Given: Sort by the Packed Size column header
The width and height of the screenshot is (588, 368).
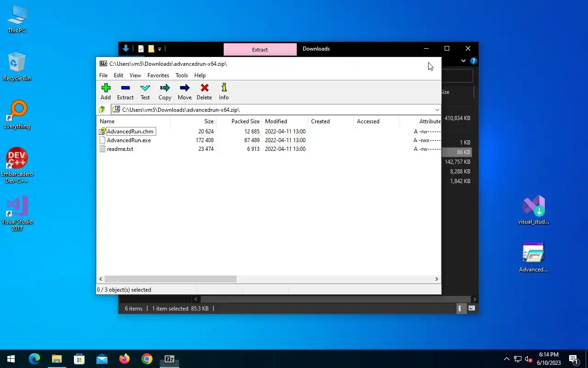Looking at the screenshot, I should tap(239, 121).
